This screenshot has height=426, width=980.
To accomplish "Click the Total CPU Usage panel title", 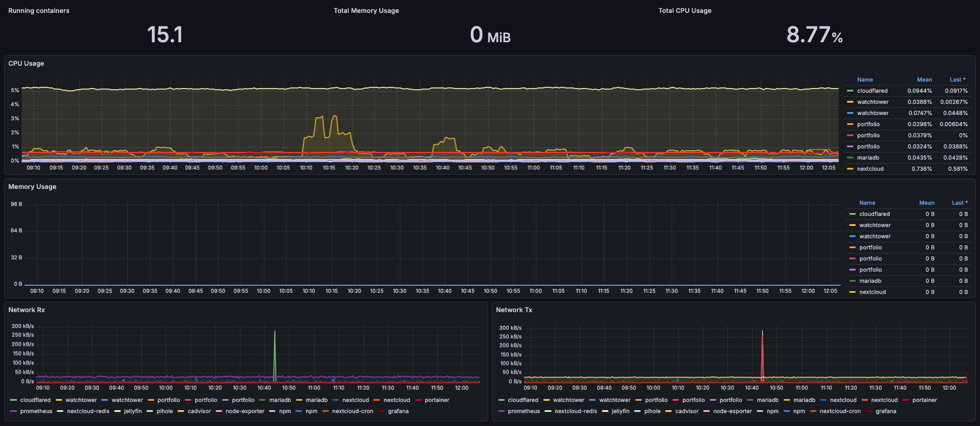I will click(685, 11).
